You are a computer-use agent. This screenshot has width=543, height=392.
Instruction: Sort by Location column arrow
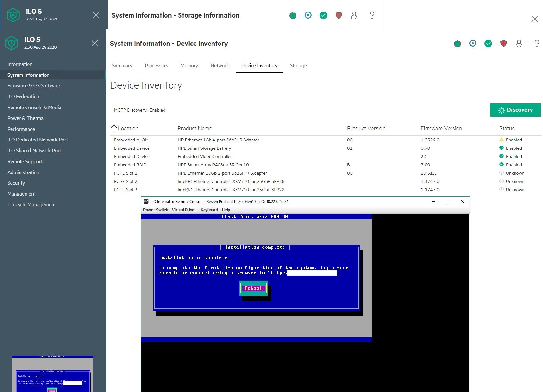tap(114, 128)
